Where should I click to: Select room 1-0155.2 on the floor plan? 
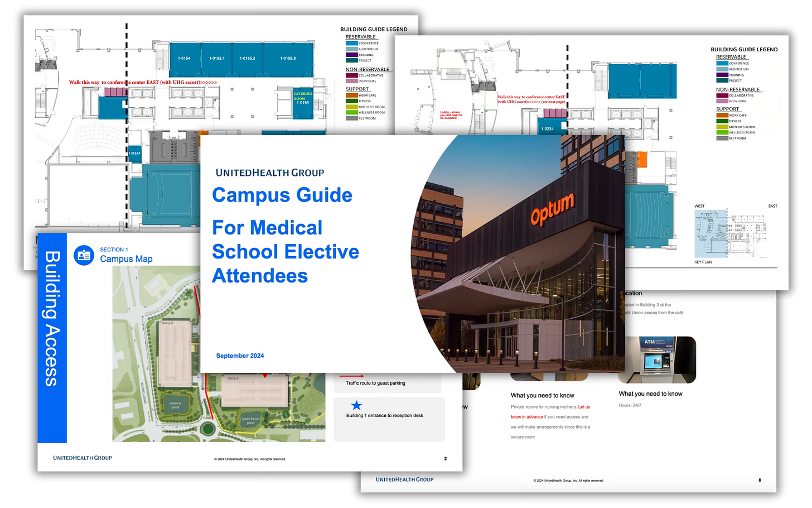[248, 59]
